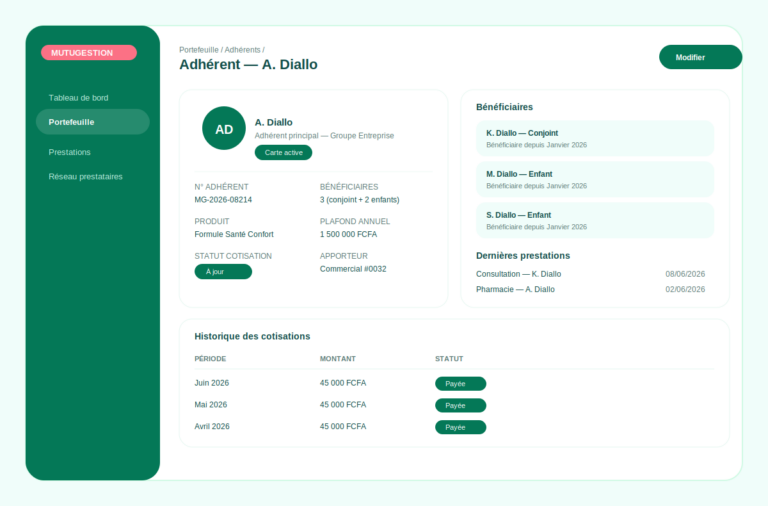Click apporteur value Commercial #0032
768x506 pixels.
tap(353, 269)
